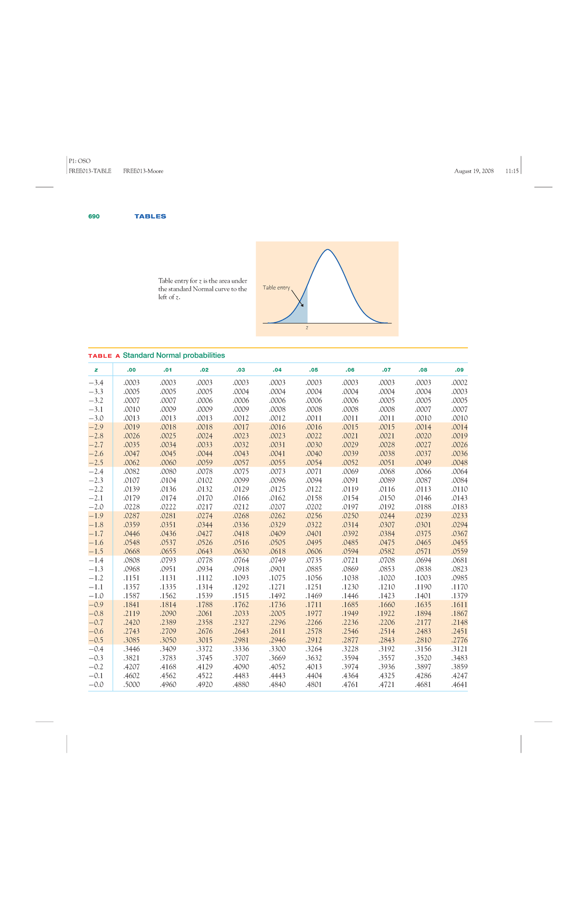This screenshot has height=909, width=588.
Task: Click the cell value '.0559'
Action: [x=459, y=551]
